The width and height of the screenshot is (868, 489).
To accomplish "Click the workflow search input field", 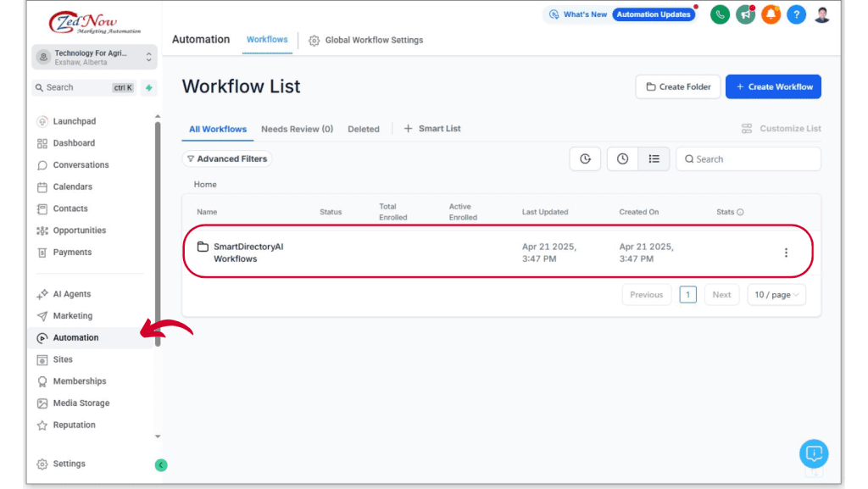I will [748, 158].
